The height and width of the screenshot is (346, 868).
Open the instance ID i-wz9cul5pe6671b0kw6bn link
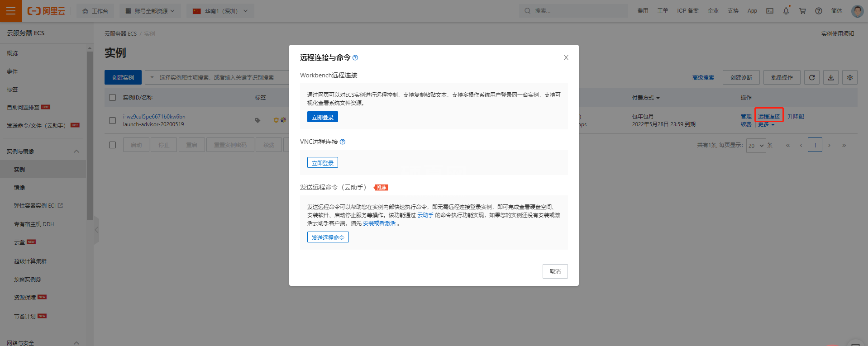(x=154, y=117)
